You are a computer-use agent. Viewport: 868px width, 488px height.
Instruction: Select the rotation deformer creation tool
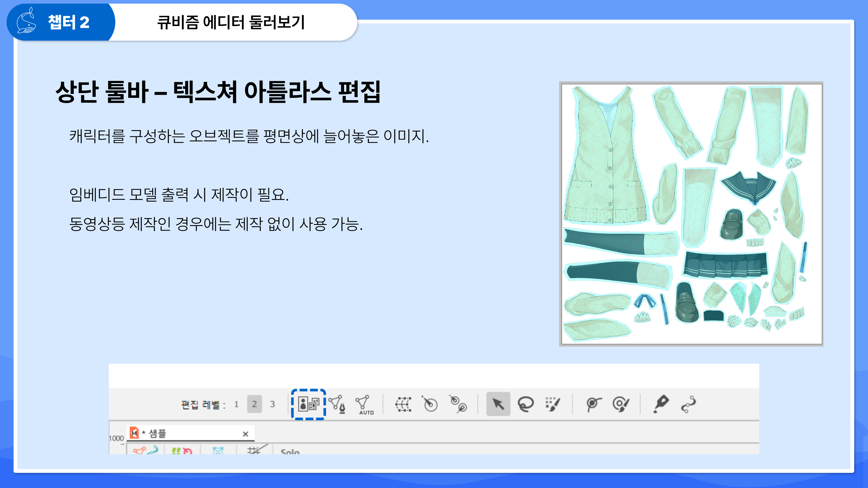coord(459,404)
